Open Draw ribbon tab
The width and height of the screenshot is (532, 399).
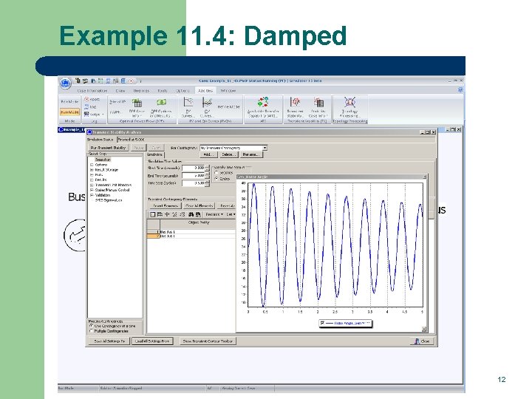point(120,91)
